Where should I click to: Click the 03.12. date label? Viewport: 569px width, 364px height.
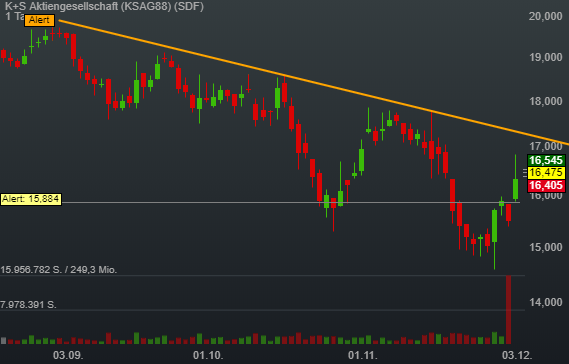(517, 355)
